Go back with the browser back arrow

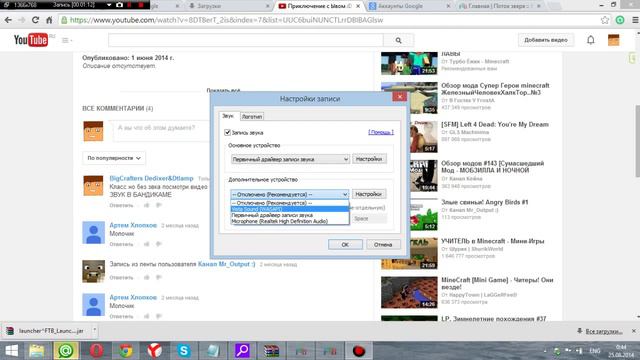(x=8, y=20)
